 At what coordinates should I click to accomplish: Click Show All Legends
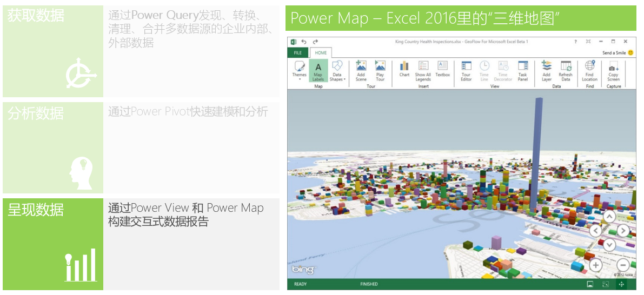pos(423,70)
